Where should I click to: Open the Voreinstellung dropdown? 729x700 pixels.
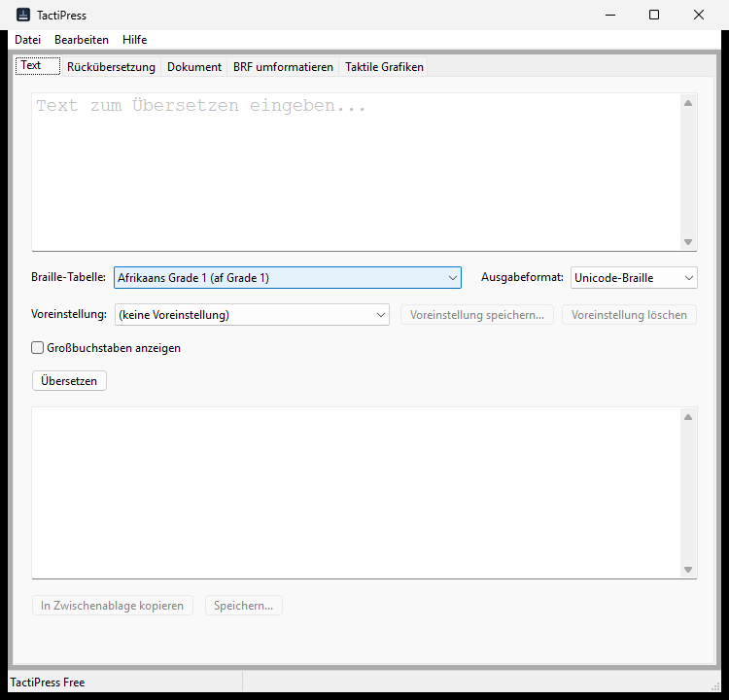252,315
